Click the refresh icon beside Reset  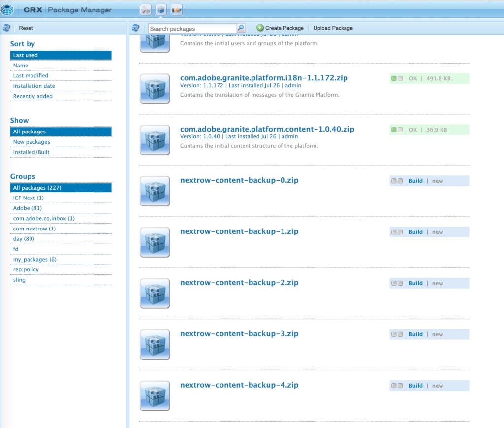(x=6, y=28)
